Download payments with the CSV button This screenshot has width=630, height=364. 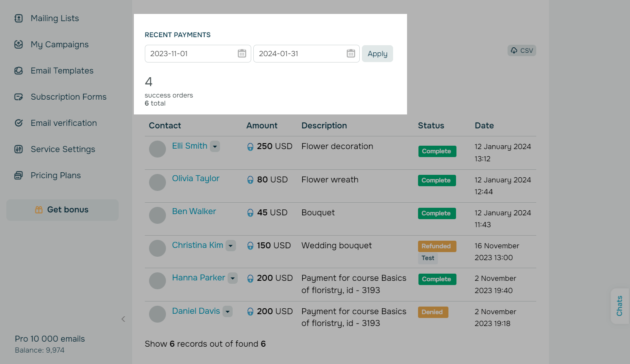pos(522,51)
